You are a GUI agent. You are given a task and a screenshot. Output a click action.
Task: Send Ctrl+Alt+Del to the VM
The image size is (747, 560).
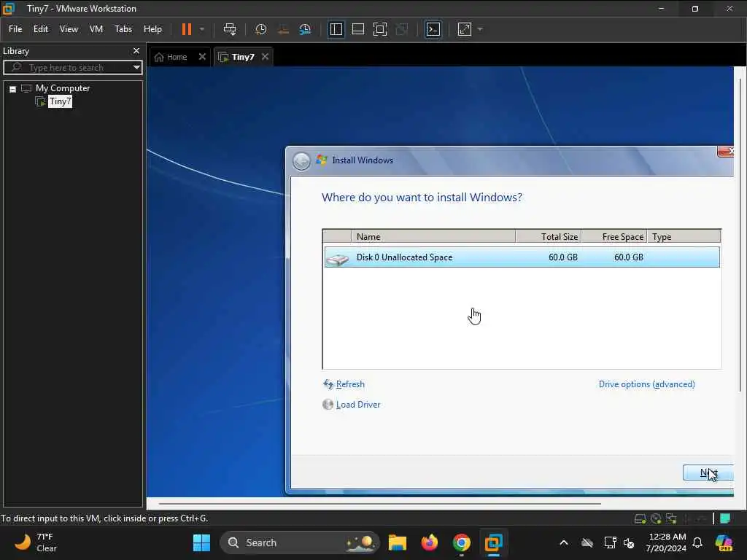click(x=230, y=29)
